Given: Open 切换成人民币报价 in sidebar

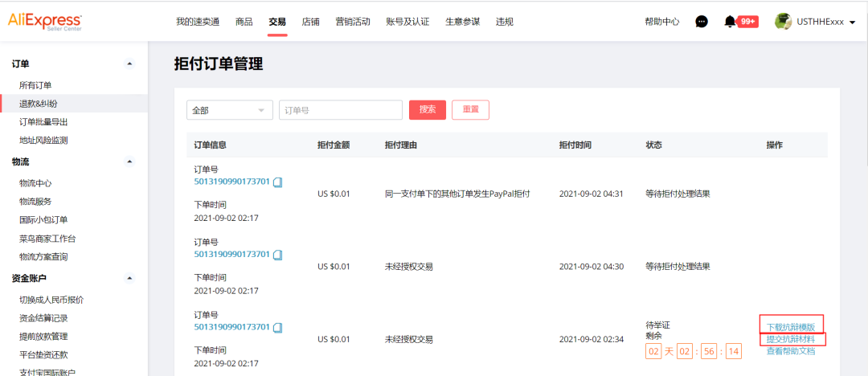Looking at the screenshot, I should coord(51,300).
